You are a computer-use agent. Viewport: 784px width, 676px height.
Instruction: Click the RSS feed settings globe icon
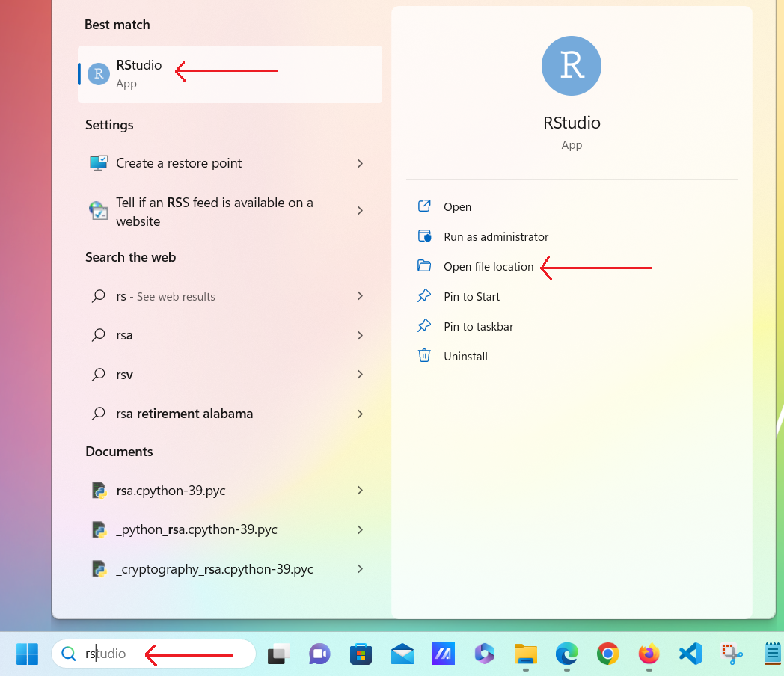click(x=99, y=210)
